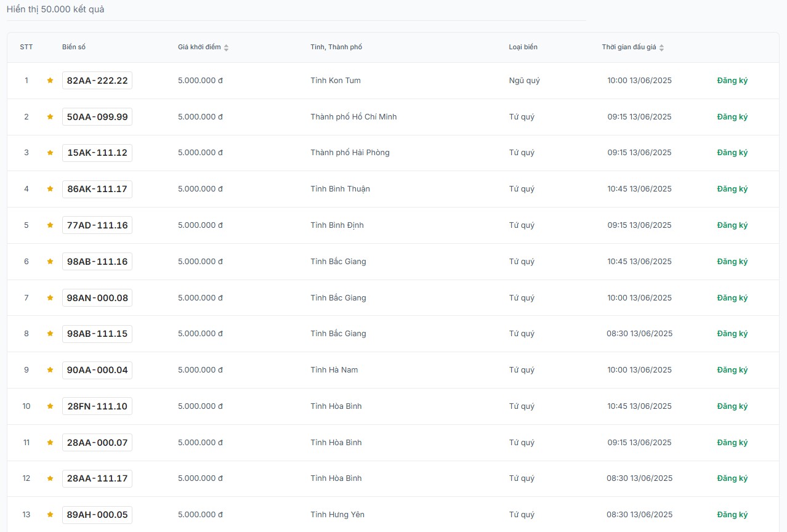Select the Thành phố Hải Phòng cell

350,153
